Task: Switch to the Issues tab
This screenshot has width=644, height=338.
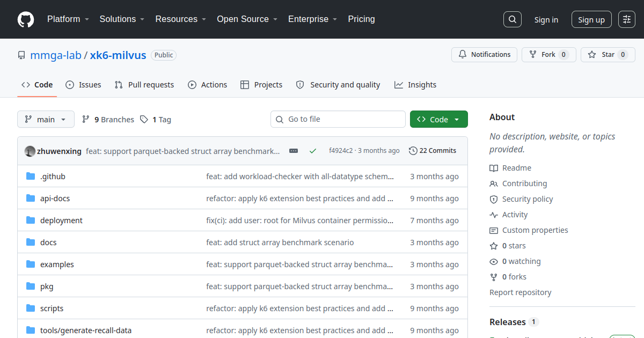Action: pos(83,85)
